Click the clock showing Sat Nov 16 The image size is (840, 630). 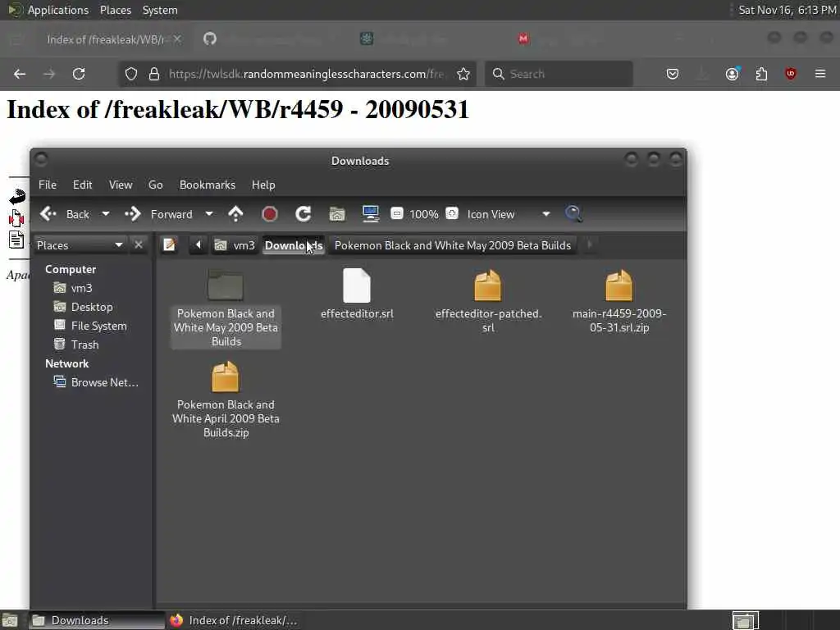click(x=787, y=10)
